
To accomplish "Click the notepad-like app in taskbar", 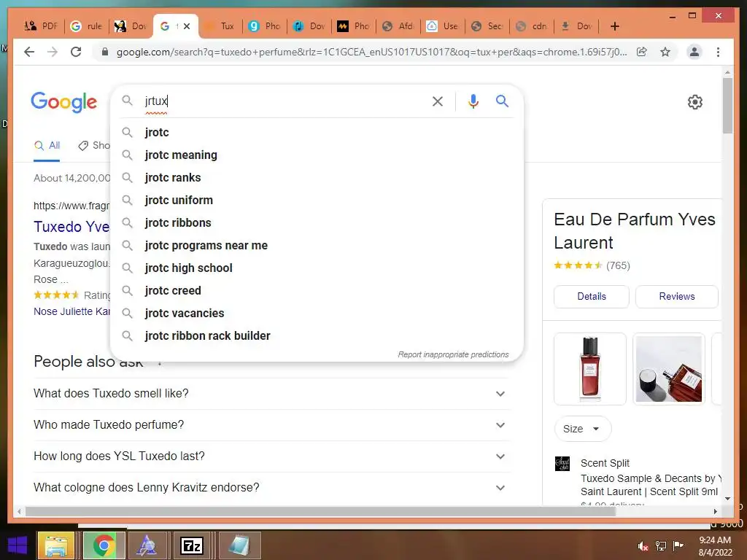I will pyautogui.click(x=239, y=545).
